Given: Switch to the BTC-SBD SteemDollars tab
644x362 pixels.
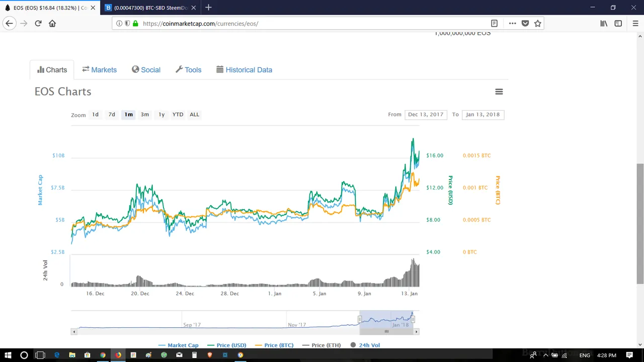Looking at the screenshot, I should coord(150,8).
